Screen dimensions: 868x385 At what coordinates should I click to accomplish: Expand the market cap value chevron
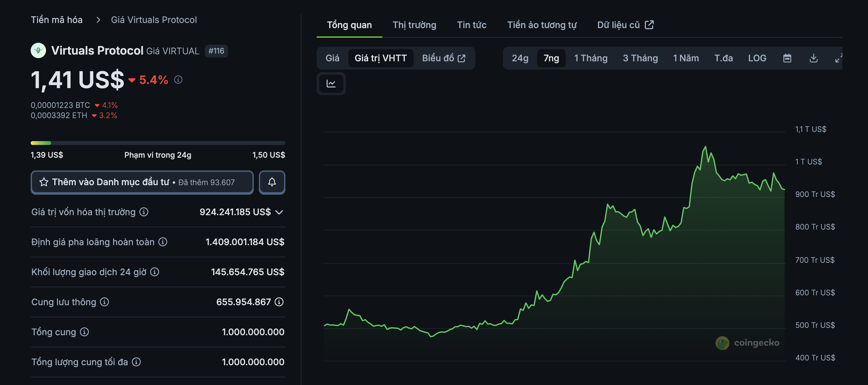click(279, 212)
